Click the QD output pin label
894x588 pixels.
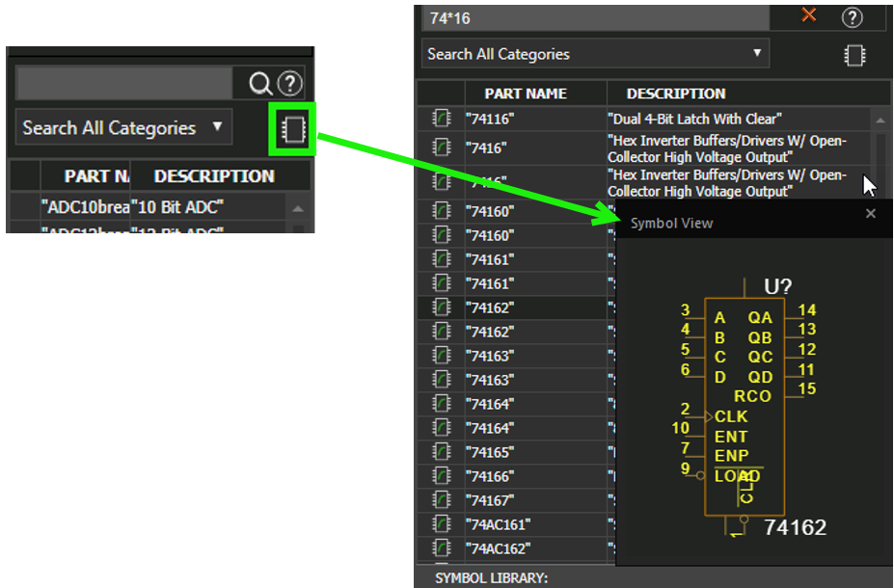coord(761,377)
